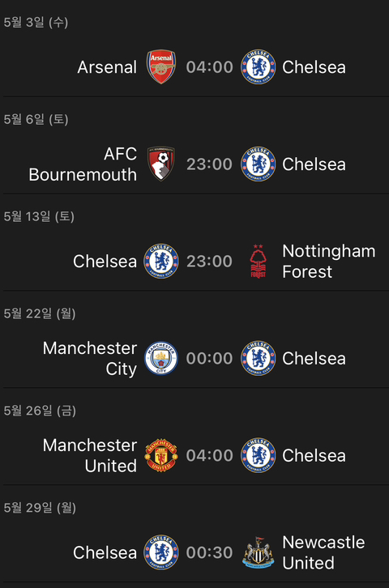Tap the Manchester City crest

(x=161, y=358)
